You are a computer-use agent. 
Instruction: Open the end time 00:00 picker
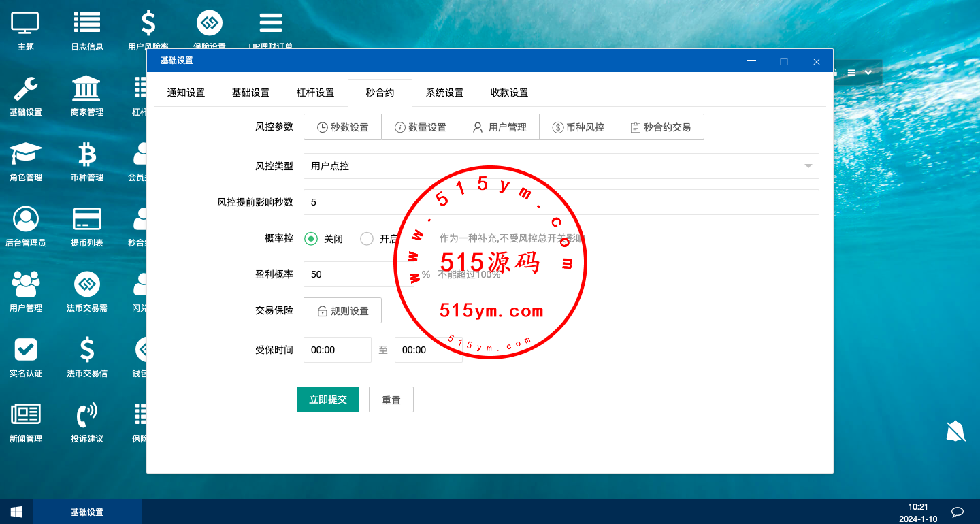click(428, 350)
